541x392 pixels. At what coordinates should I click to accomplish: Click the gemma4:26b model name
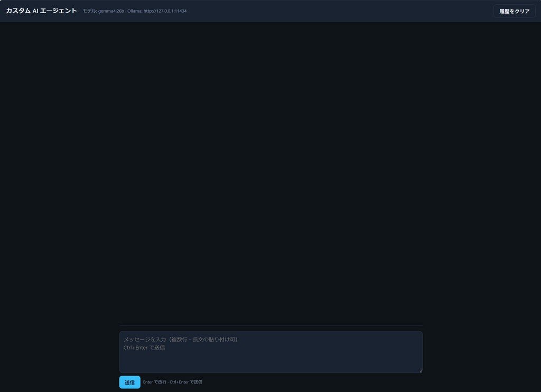111,11
